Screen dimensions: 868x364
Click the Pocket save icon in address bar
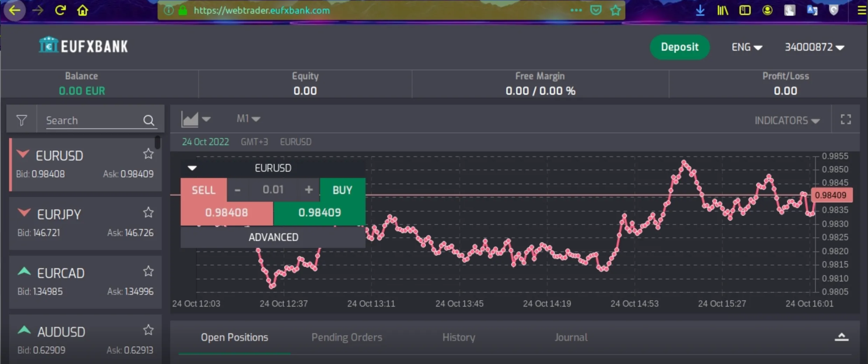pos(596,10)
